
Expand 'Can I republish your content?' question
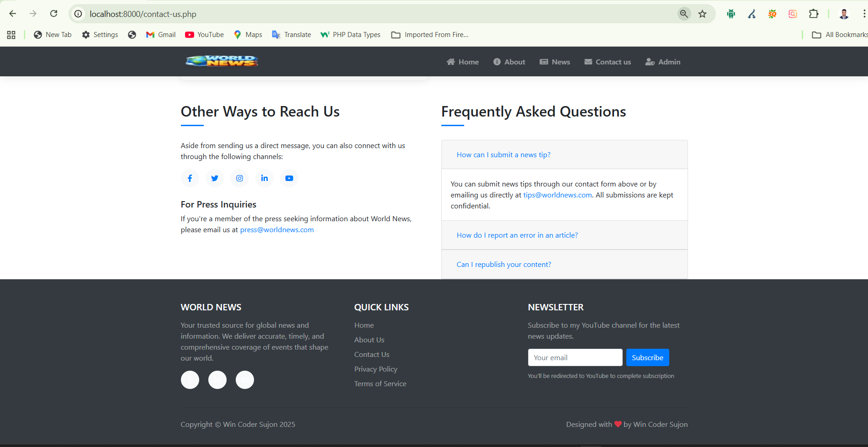[504, 265]
